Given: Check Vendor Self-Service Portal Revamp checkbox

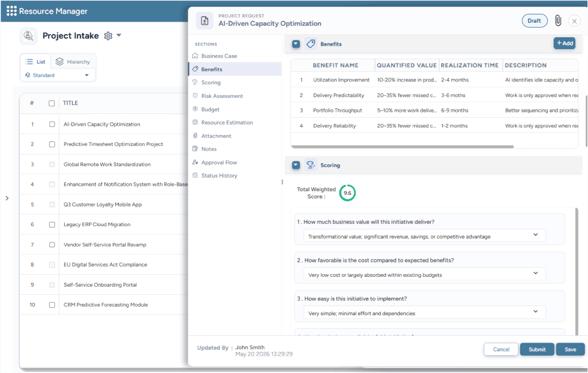Looking at the screenshot, I should [x=52, y=245].
